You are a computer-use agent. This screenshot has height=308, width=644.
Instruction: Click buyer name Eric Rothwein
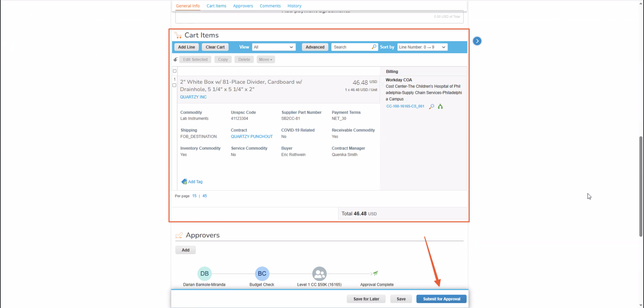(293, 154)
